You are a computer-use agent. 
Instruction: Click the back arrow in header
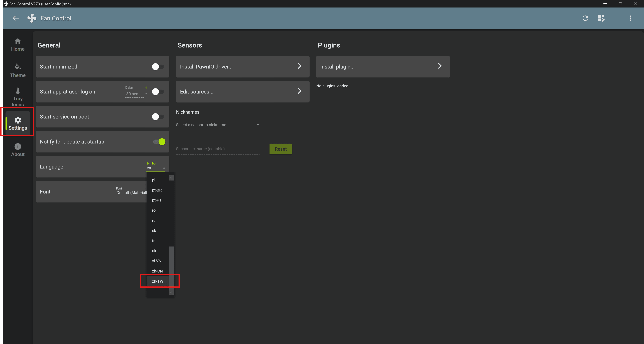click(16, 18)
